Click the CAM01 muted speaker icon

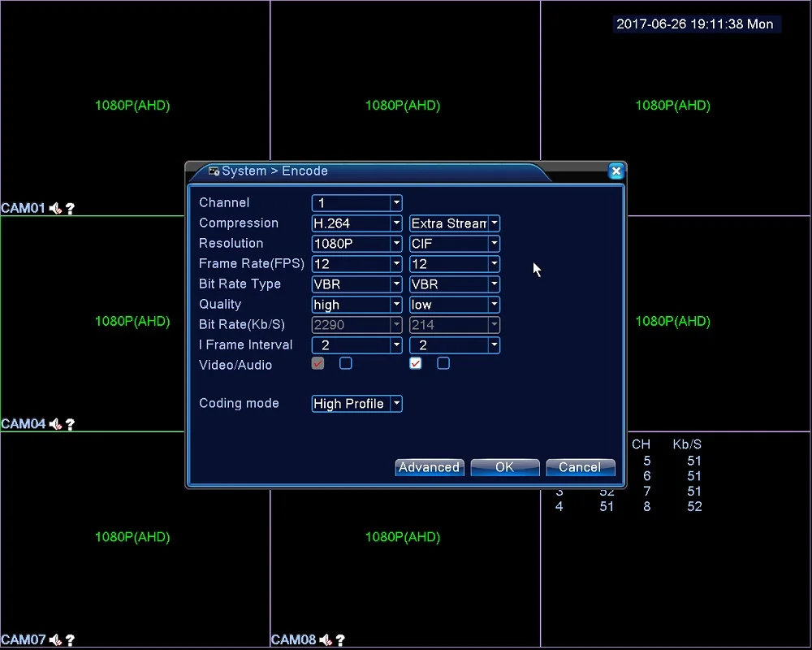coord(55,208)
